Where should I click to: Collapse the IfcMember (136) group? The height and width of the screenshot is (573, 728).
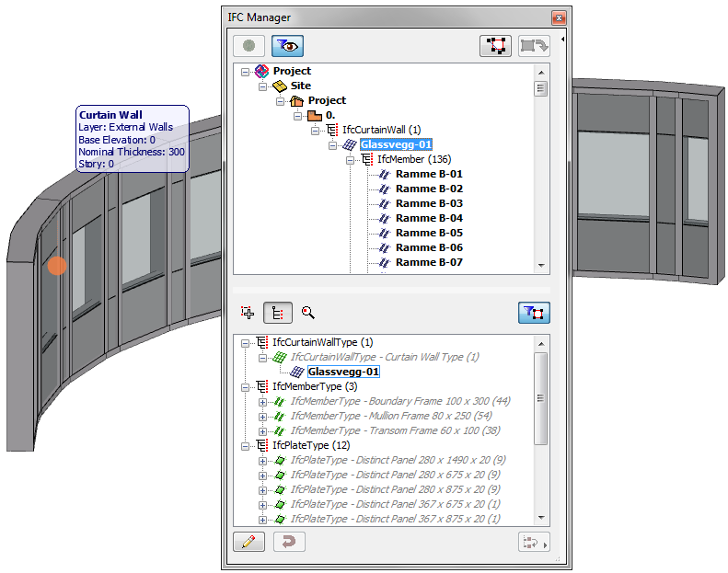tap(350, 161)
